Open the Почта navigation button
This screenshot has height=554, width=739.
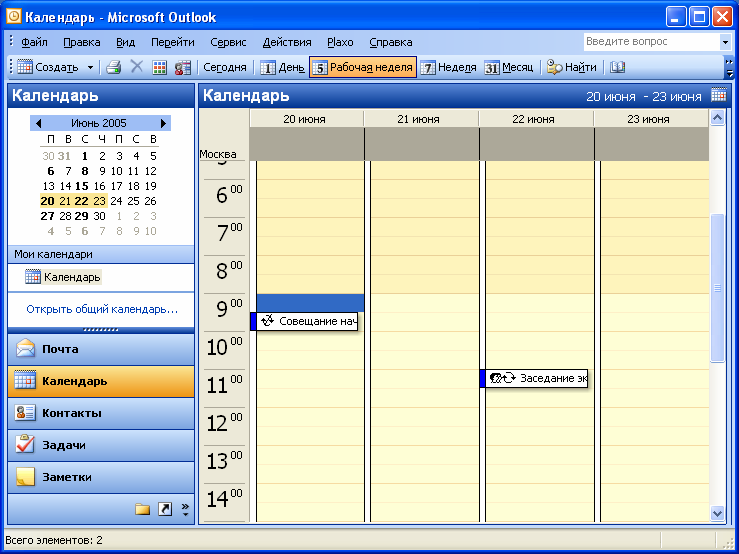[x=101, y=349]
